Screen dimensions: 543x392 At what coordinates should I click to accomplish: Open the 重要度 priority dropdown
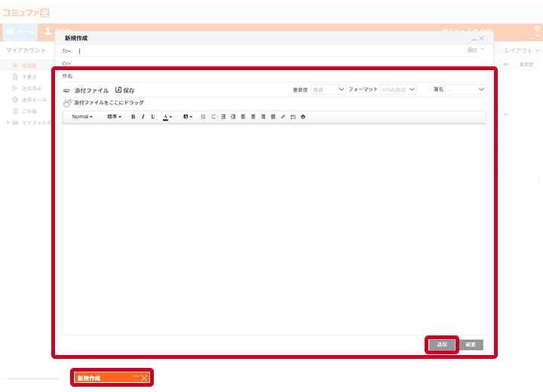(x=328, y=90)
